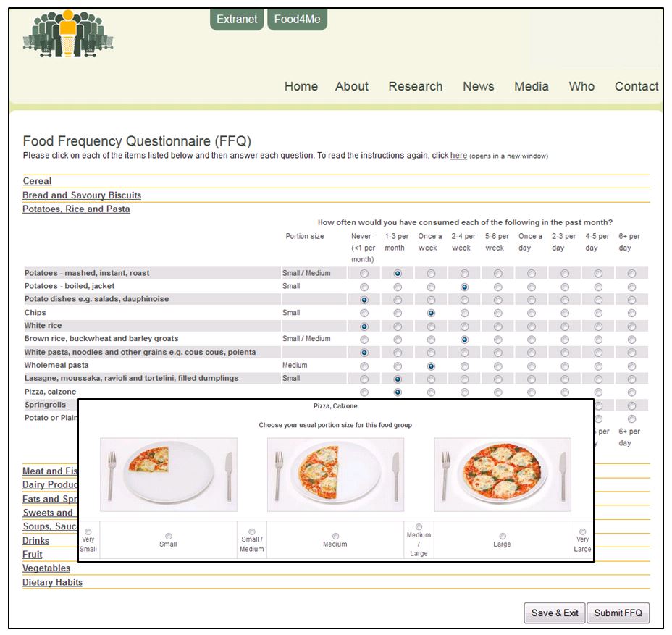Select the Very Small portion radio button
Viewport: 672px width, 635px height.
88,532
